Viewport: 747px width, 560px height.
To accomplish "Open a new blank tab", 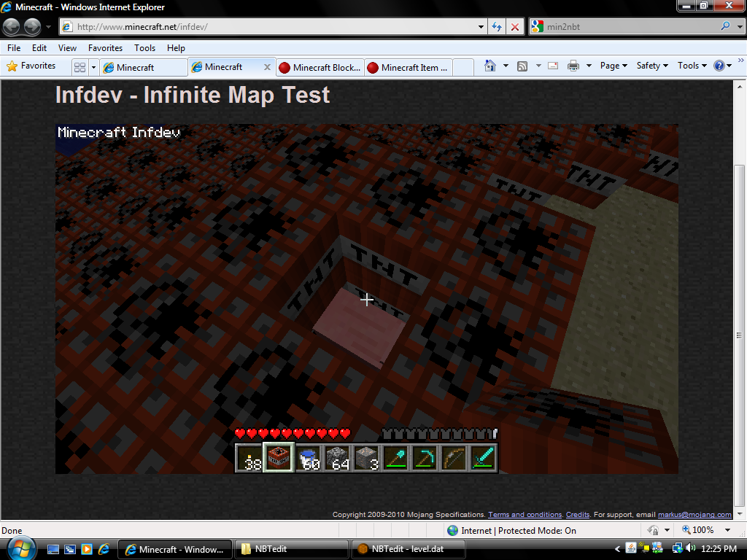I will coord(462,68).
